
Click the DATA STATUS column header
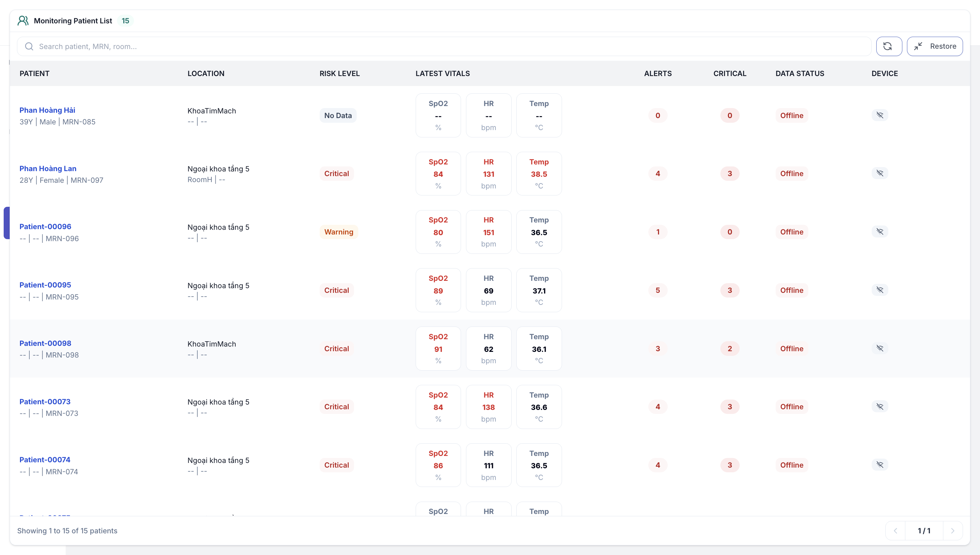(800, 73)
